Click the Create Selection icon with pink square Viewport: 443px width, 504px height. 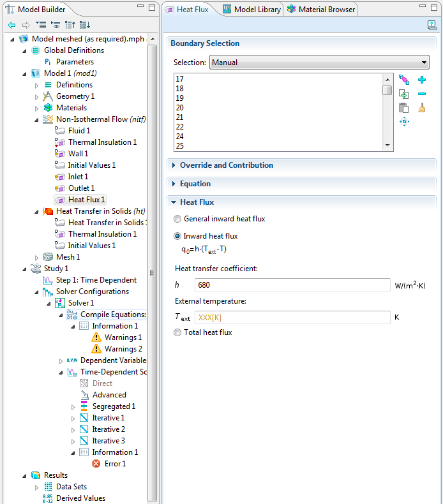tap(403, 80)
